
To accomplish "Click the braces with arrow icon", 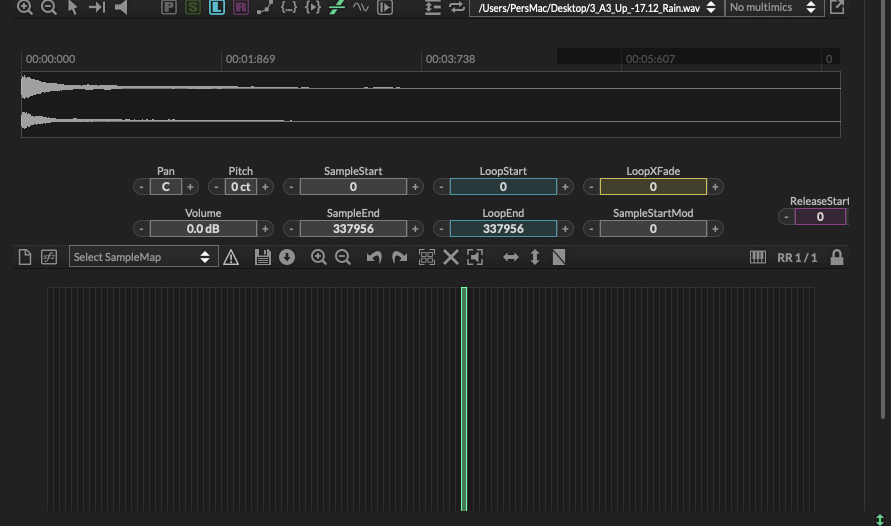I will coord(313,7).
